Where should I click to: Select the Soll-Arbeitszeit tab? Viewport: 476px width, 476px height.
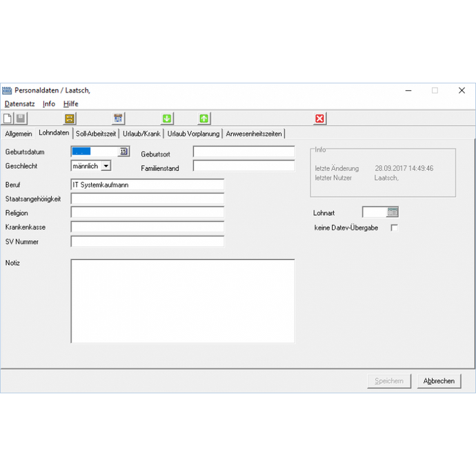pyautogui.click(x=96, y=134)
